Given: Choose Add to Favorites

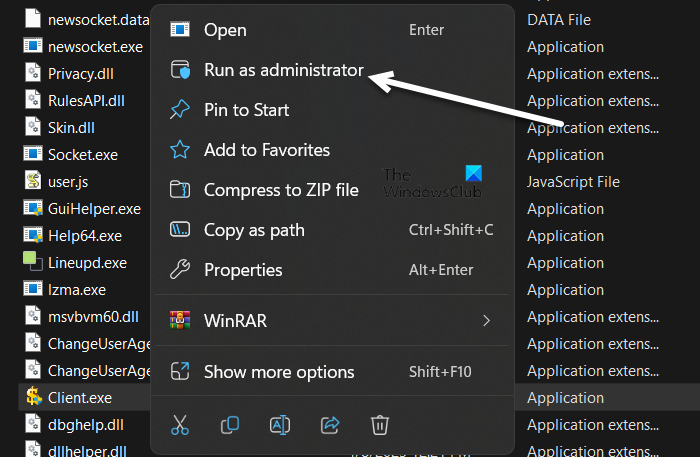Looking at the screenshot, I should tap(266, 150).
